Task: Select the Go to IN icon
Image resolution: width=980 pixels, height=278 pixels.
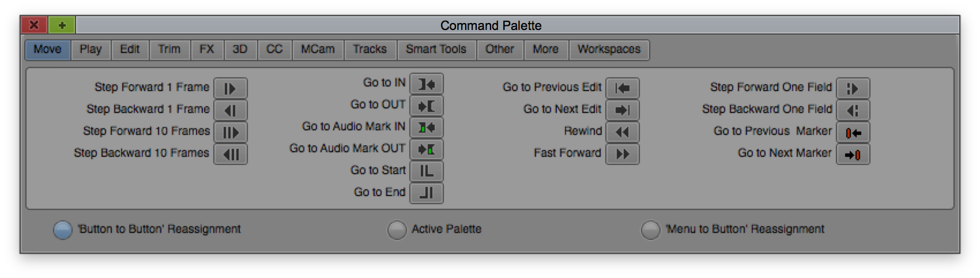Action: coord(427,84)
